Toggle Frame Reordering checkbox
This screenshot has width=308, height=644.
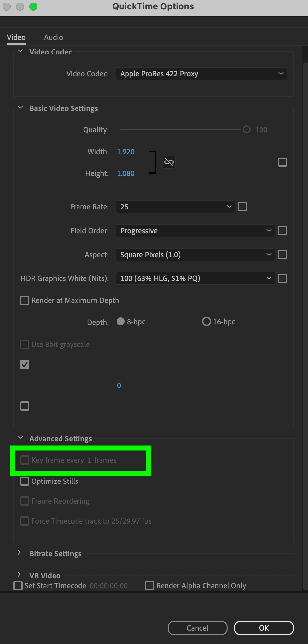pos(25,501)
